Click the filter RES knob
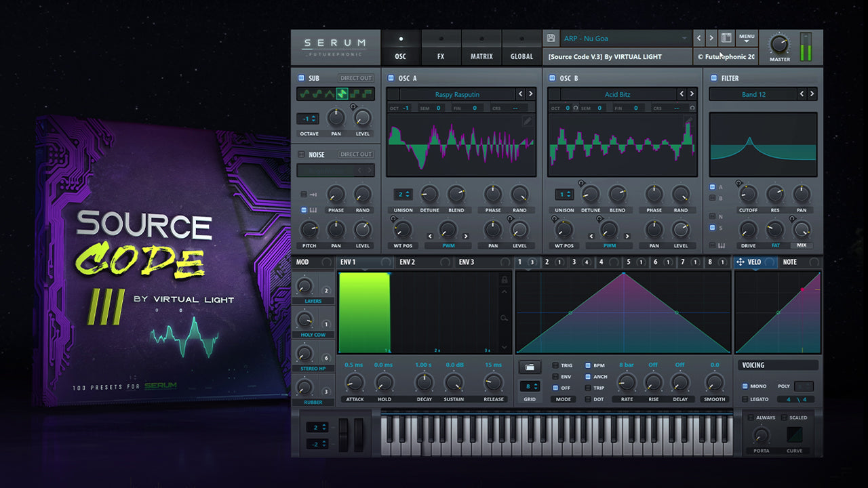Viewport: 868px width, 488px height. (775, 195)
